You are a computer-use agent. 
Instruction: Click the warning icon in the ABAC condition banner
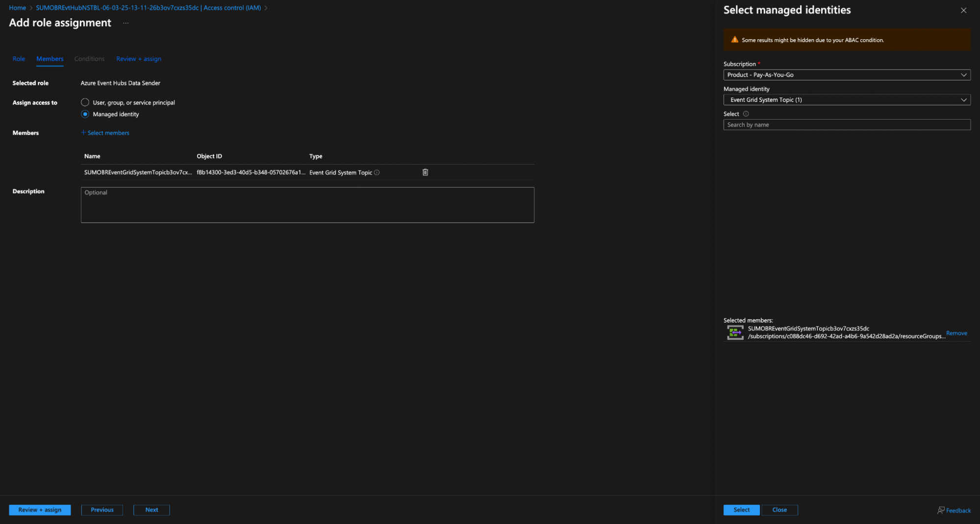[734, 39]
